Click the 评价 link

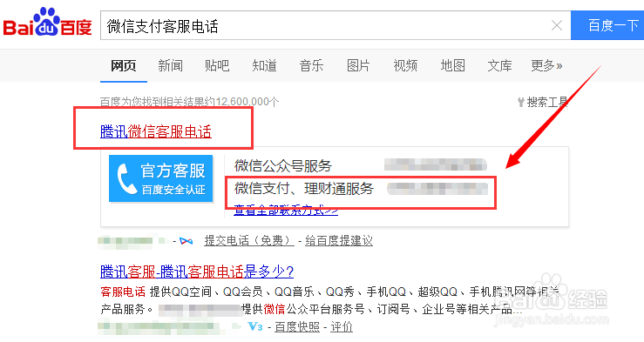click(342, 327)
